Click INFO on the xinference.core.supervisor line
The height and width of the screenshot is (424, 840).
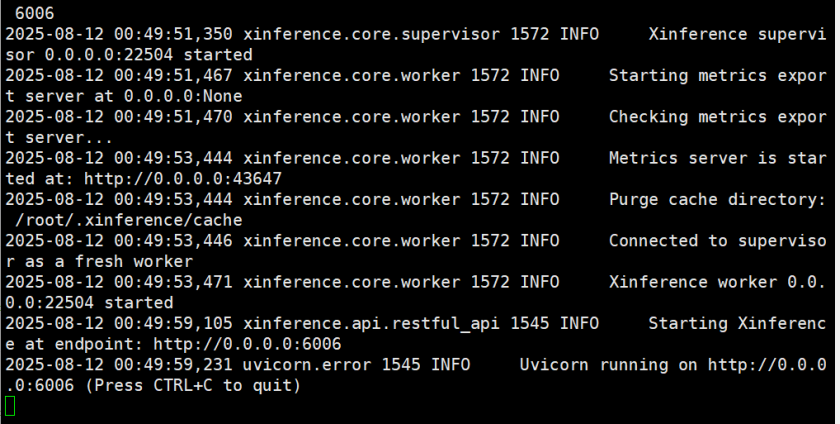(579, 34)
